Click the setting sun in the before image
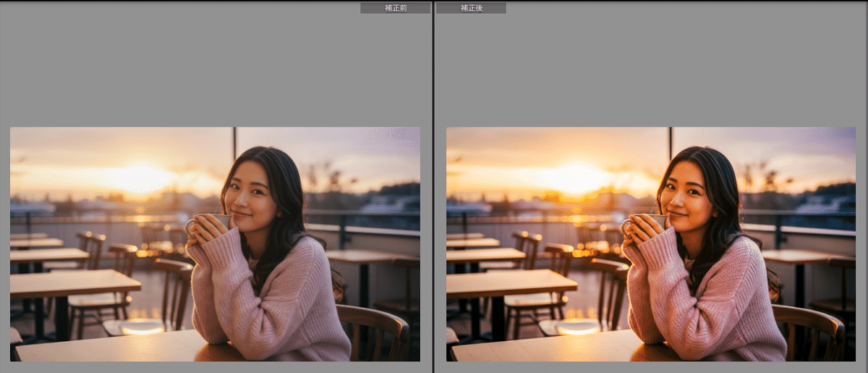The image size is (868, 373). (139, 177)
